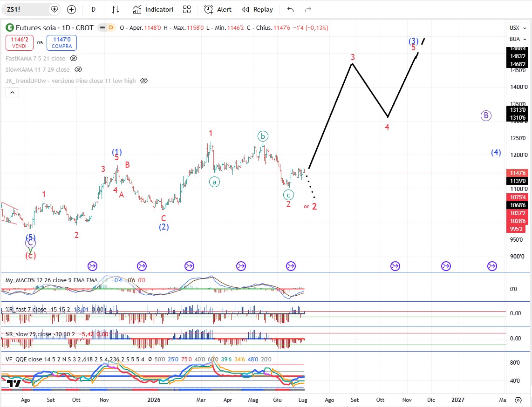Image resolution: width=532 pixels, height=407 pixels.
Task: Click the blue (1) wave label
Action: click(117, 152)
